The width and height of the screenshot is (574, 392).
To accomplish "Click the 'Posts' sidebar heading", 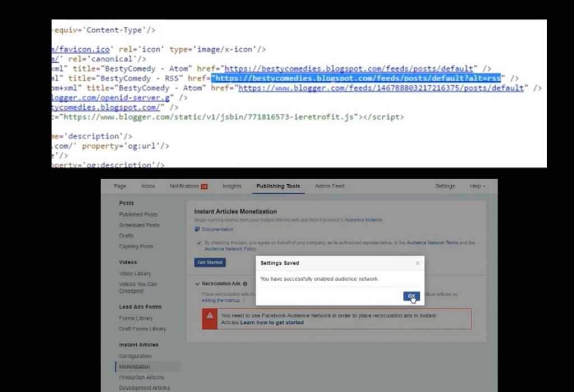I will [126, 203].
